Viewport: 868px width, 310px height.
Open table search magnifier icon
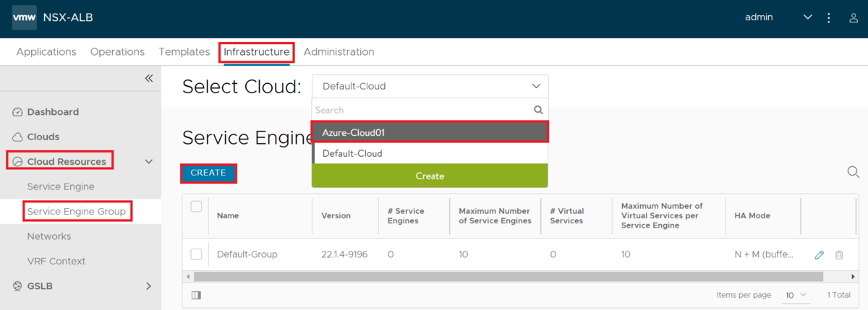pos(853,172)
